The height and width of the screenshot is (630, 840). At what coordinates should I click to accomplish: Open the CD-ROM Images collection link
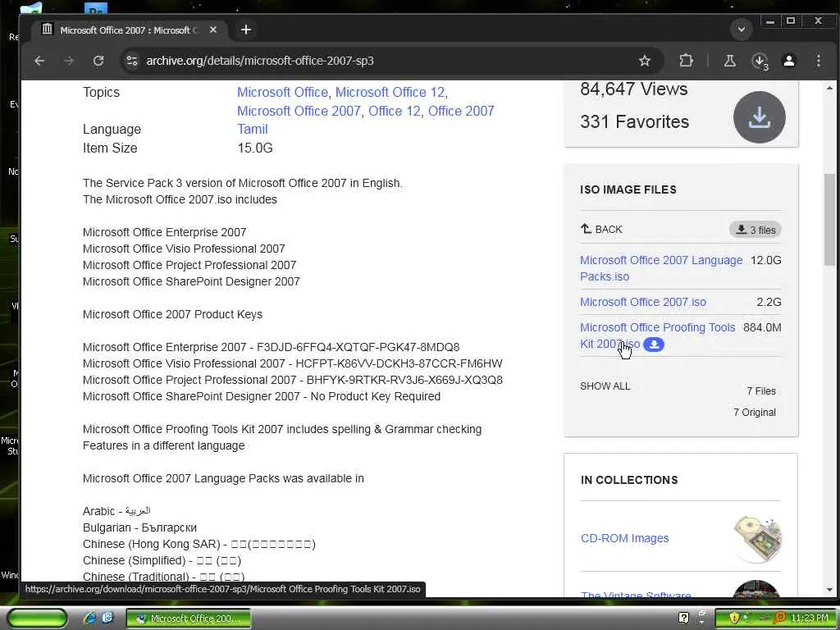tap(624, 538)
